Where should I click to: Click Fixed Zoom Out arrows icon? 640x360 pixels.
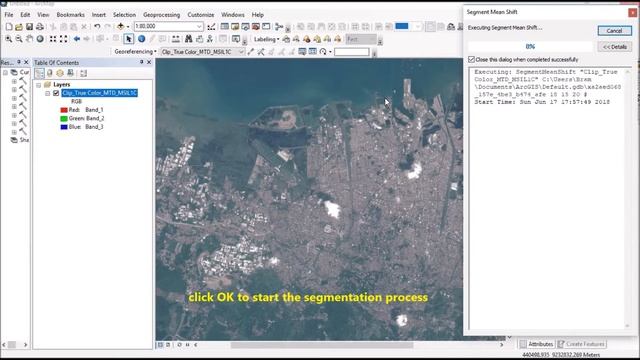click(x=64, y=39)
